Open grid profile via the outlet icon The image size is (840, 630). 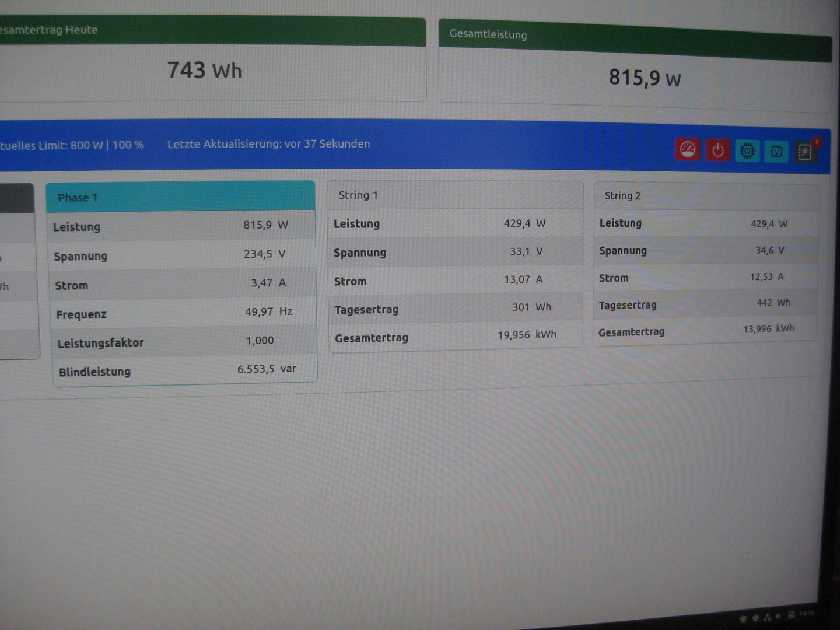776,152
